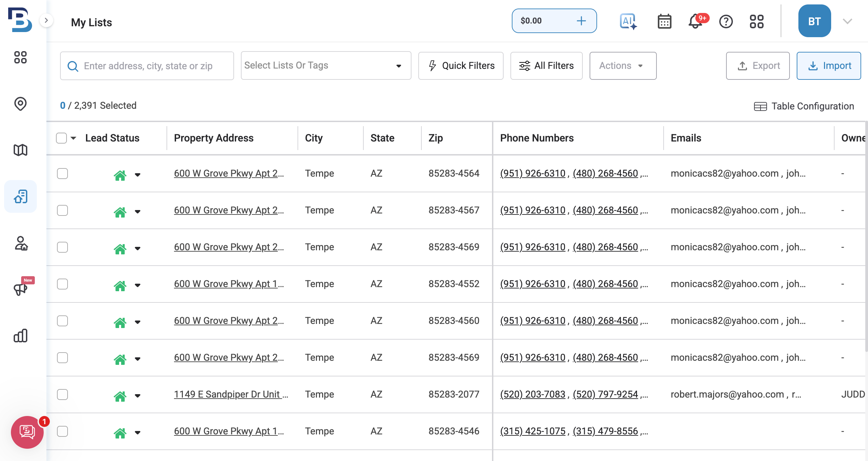868x461 pixels.
Task: Open the Select Lists Or Tags dropdown
Action: click(326, 65)
